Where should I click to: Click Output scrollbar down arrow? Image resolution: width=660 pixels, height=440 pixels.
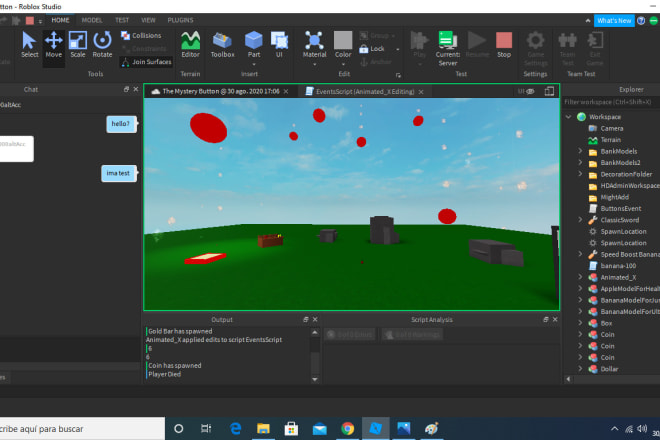[315, 379]
